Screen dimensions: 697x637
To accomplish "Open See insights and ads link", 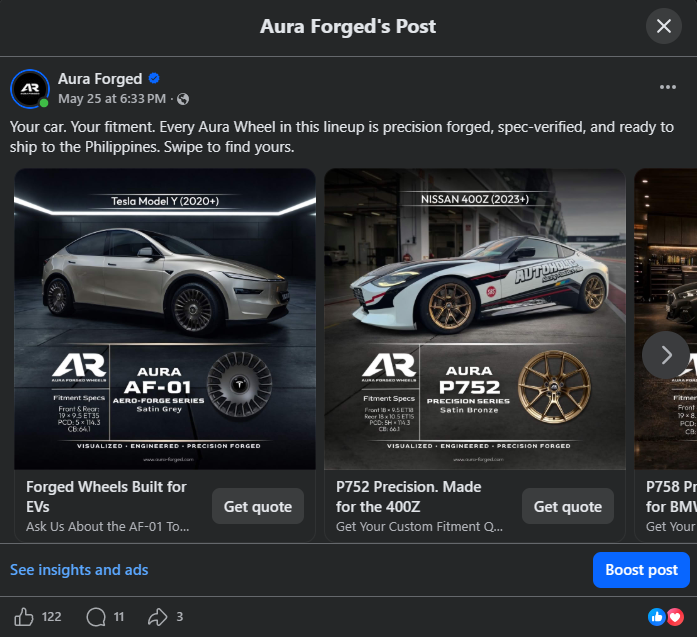I will pos(79,570).
